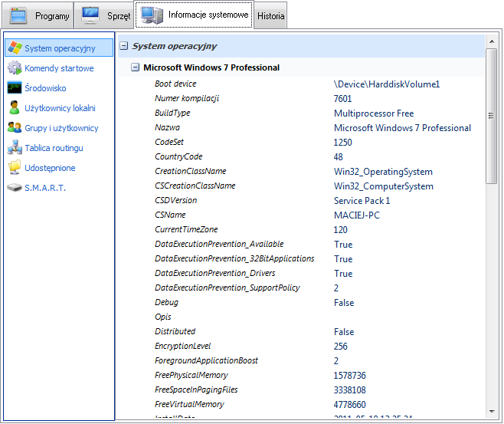Select the value \Device\HarddiskVolume1
Image resolution: width=504 pixels, height=424 pixels.
386,84
